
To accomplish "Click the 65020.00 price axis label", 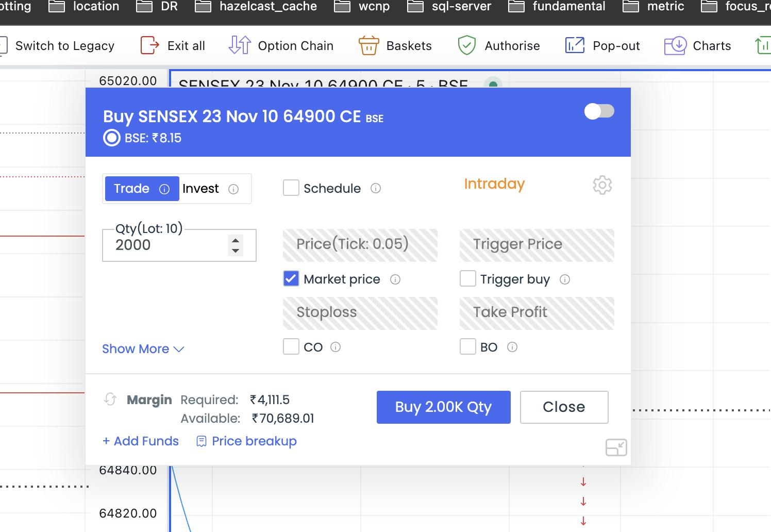I will (x=128, y=81).
